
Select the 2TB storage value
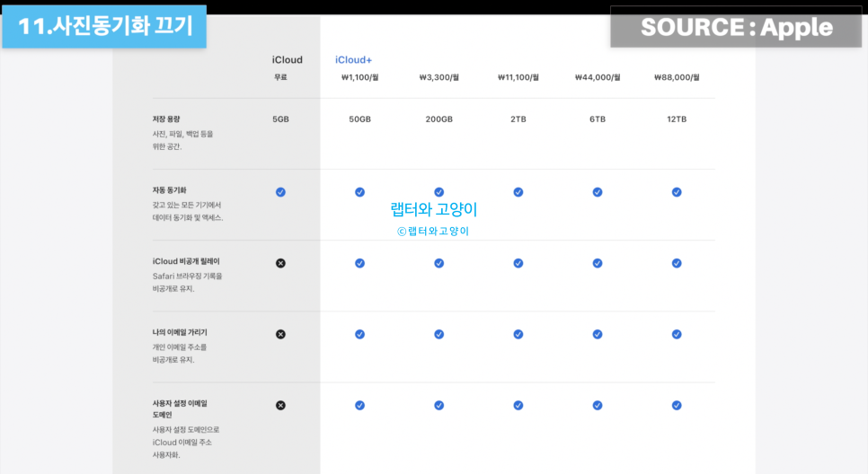click(x=518, y=119)
